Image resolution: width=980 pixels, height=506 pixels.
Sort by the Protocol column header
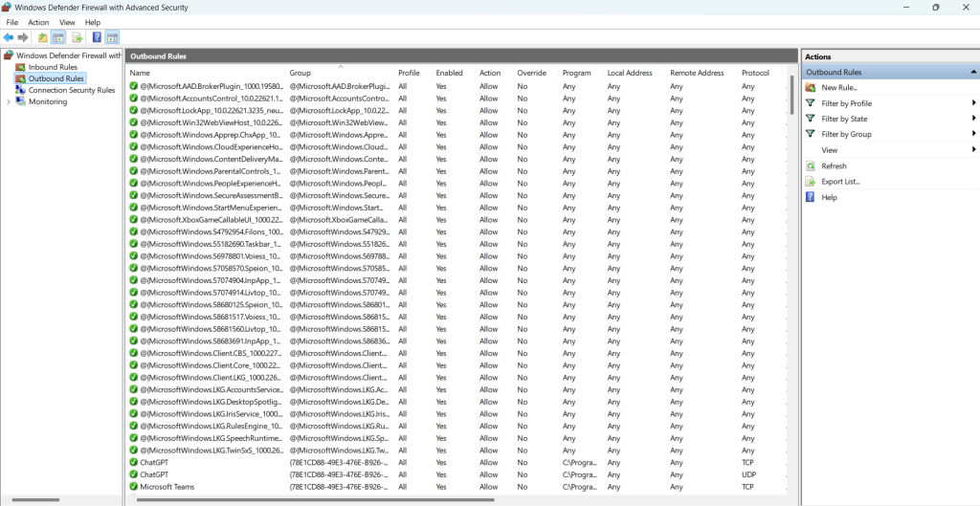coord(759,73)
